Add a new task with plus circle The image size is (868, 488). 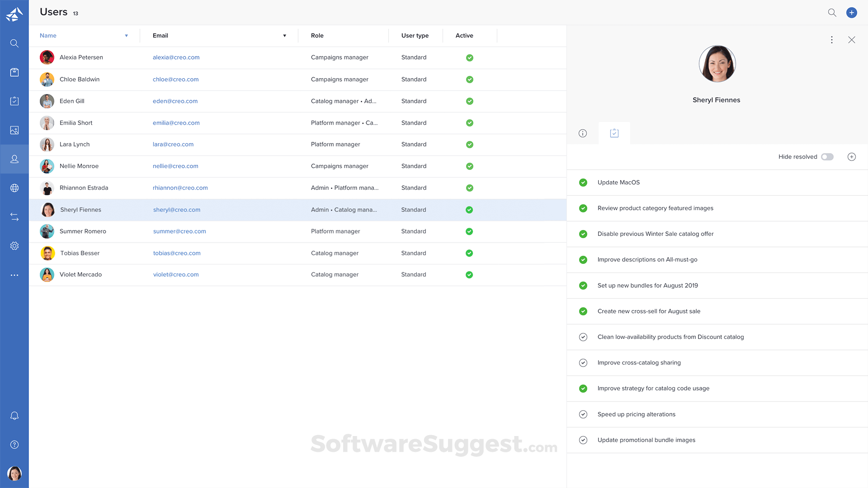851,157
